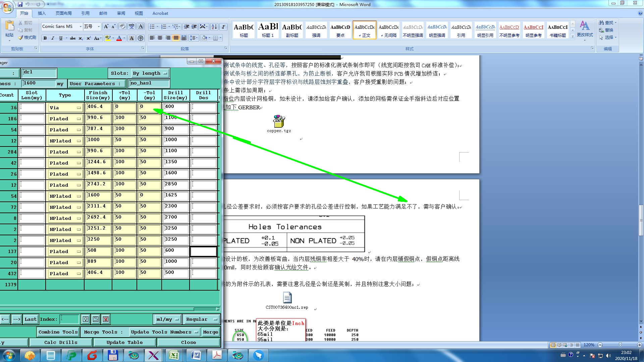Screen dimensions: 644x362
Task: Click the Update Table button
Action: coord(124,342)
